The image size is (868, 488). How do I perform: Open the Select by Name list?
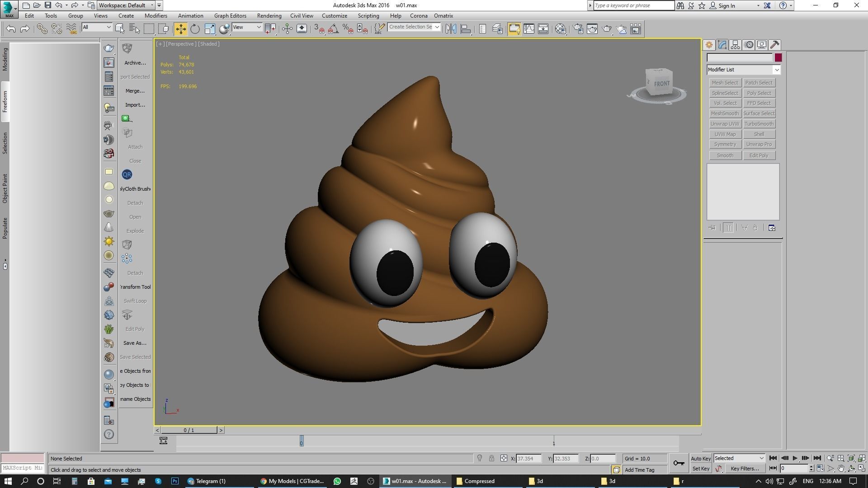click(134, 29)
